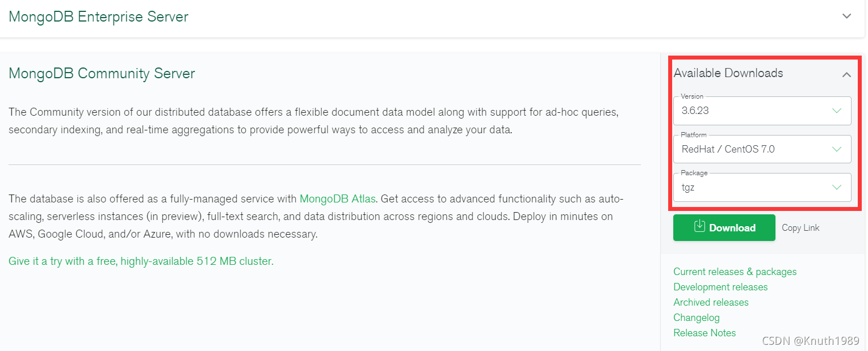Click the Copy Link button

(x=800, y=227)
